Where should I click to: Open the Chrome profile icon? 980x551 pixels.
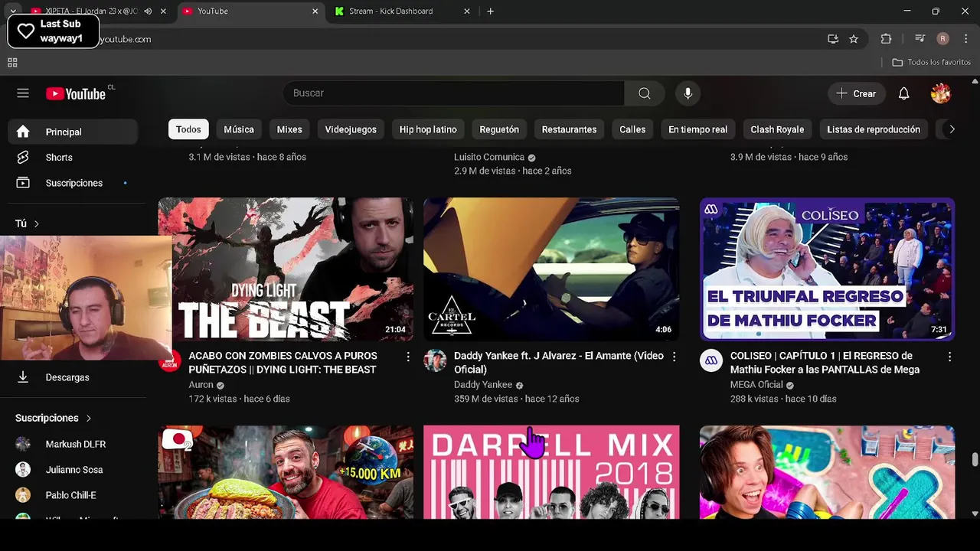coord(943,39)
